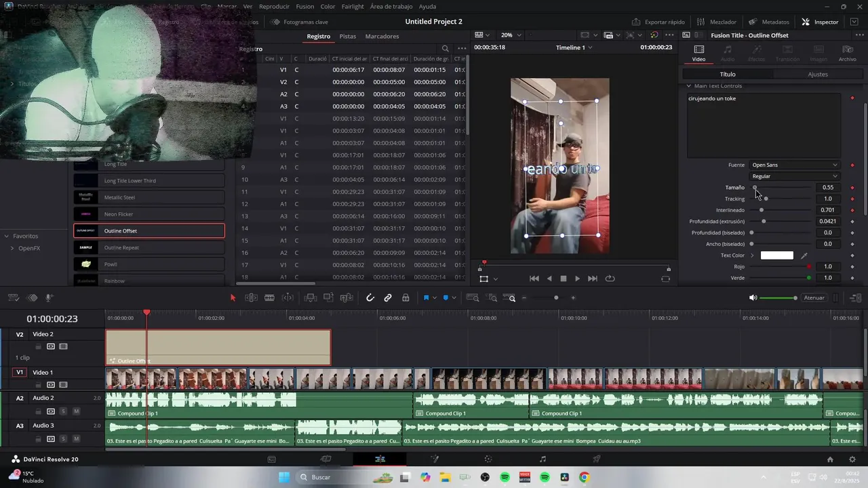868x488 pixels.
Task: Zoom out the timeline with minus icon
Action: 524,298
